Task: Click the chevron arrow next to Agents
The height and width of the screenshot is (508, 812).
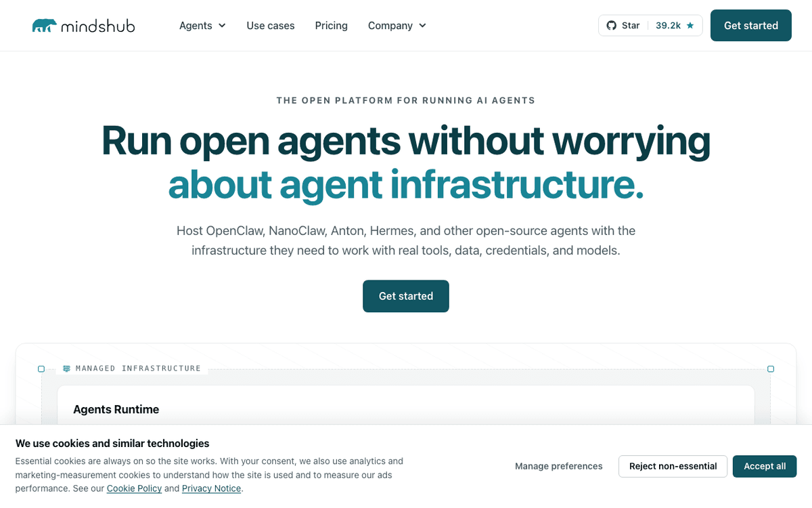Action: pyautogui.click(x=222, y=26)
